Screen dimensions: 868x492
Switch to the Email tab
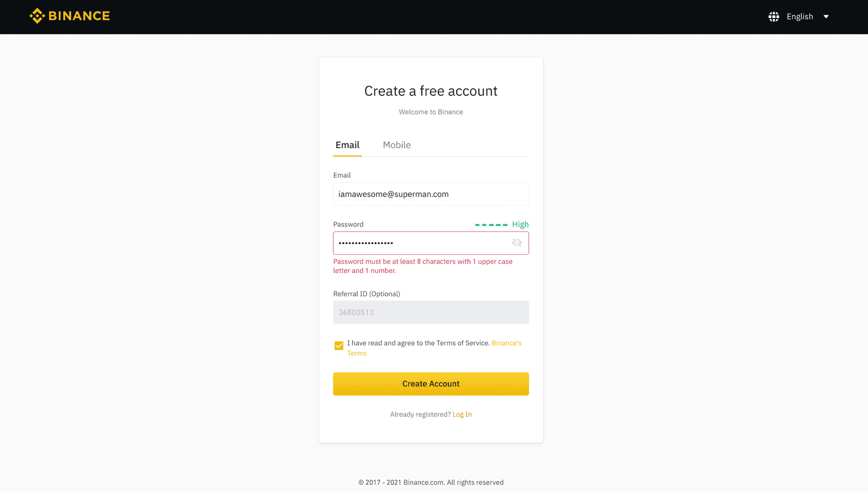click(347, 145)
